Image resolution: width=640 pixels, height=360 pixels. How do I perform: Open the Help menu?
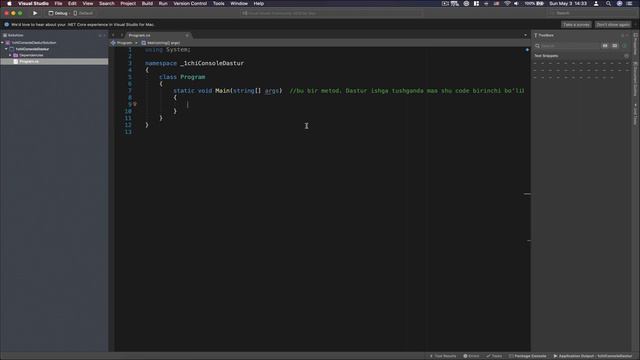[258, 3]
